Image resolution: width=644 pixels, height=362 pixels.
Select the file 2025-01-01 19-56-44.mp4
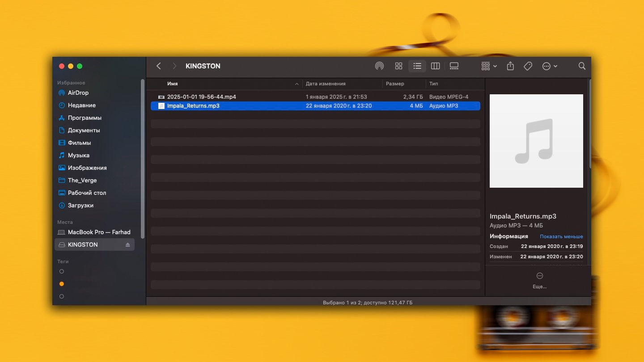[x=315, y=97]
